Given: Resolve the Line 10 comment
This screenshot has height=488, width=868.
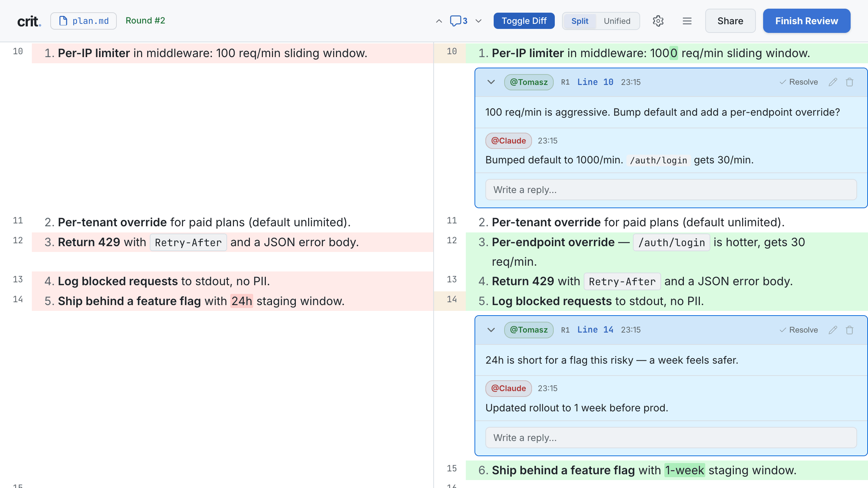Looking at the screenshot, I should 799,82.
